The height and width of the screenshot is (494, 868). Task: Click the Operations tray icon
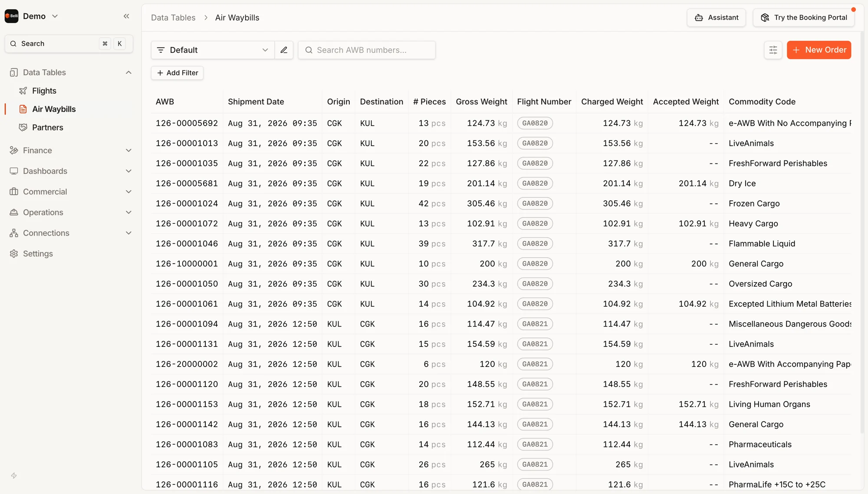14,213
